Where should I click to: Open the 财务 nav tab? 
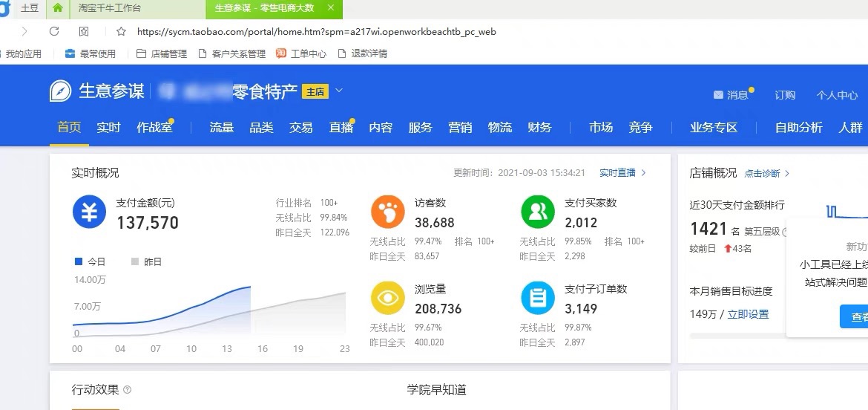tap(540, 128)
